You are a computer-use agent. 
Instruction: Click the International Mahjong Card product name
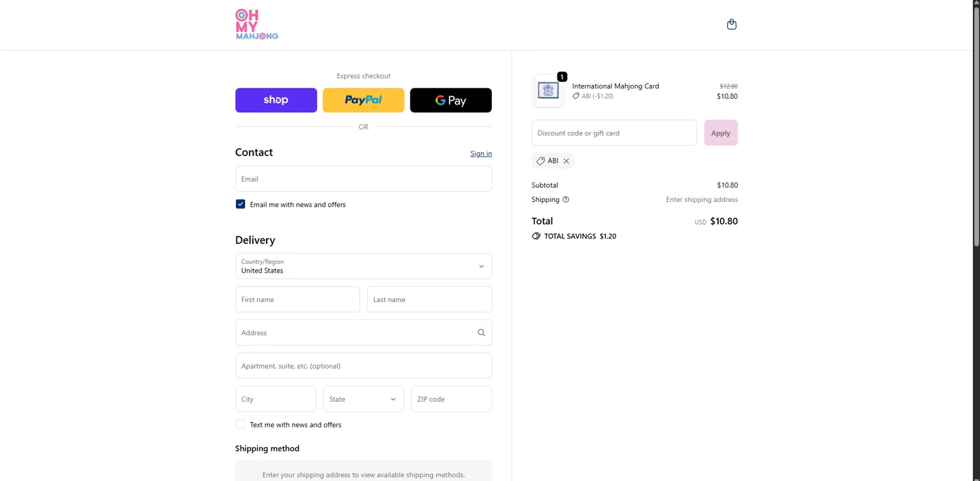click(x=615, y=86)
